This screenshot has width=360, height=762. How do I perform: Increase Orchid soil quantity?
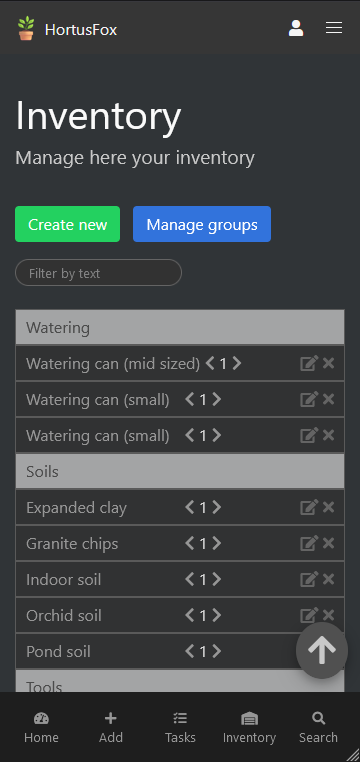click(x=217, y=615)
